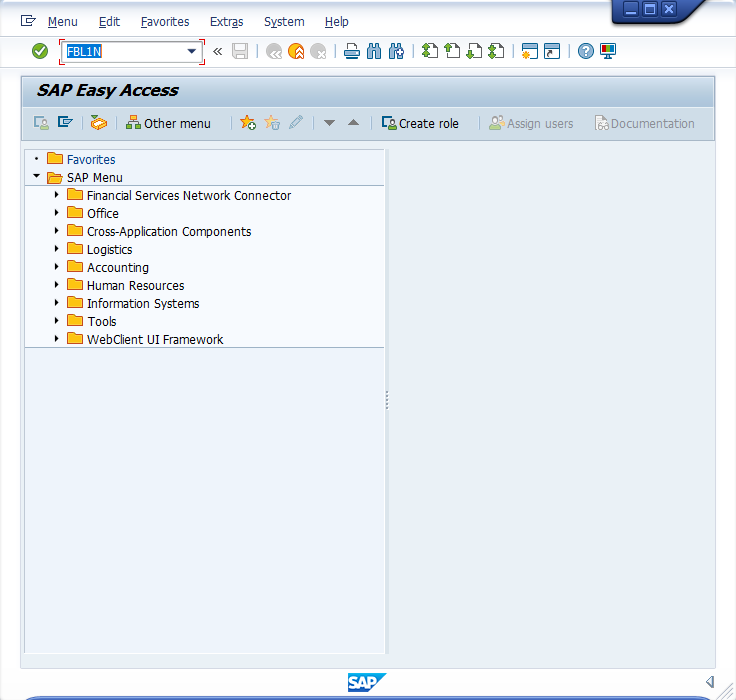
Task: Click the Help question mark icon
Action: pos(586,51)
